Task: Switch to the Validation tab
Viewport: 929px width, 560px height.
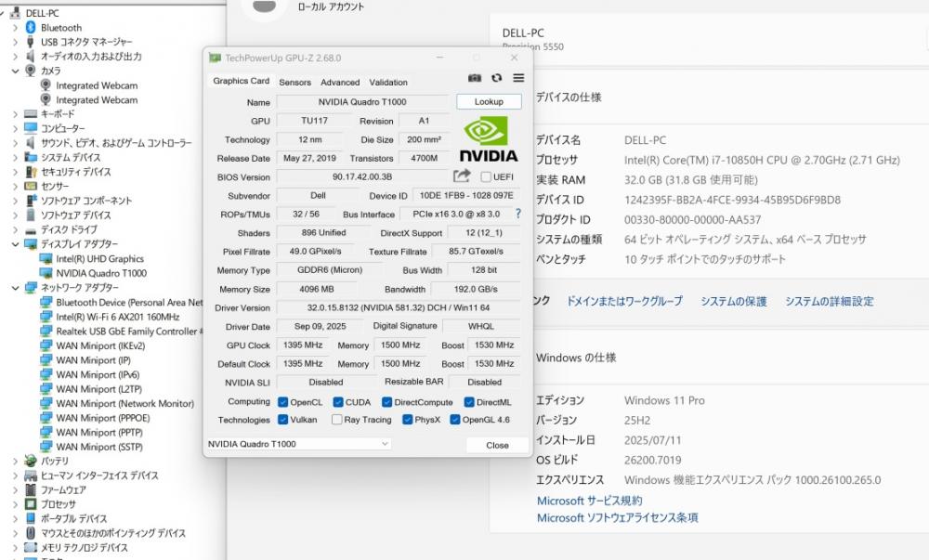Action: click(x=388, y=83)
